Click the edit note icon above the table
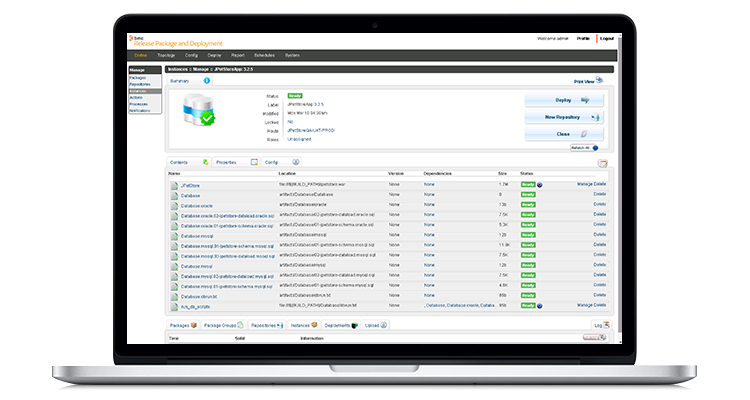Viewport: 750px width, 400px height. point(603,164)
